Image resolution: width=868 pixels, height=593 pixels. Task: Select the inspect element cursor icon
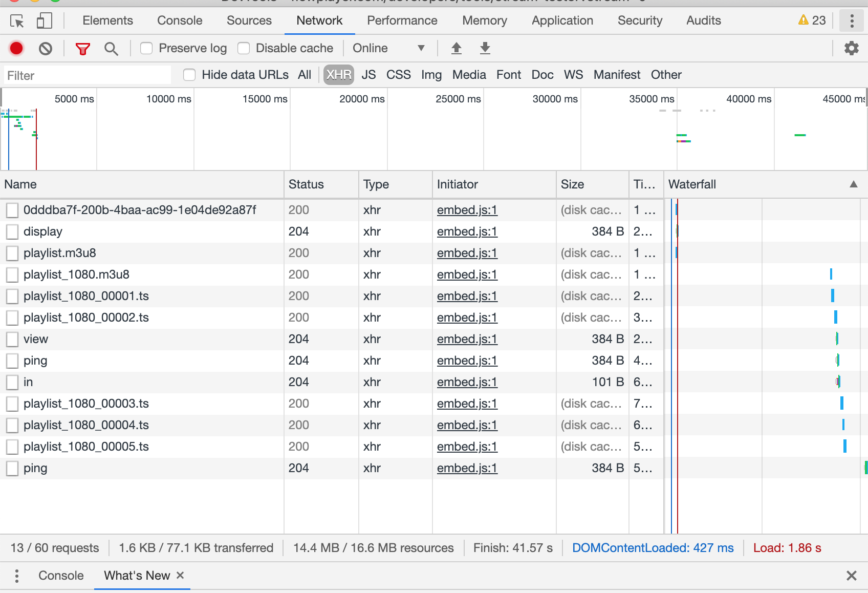tap(17, 21)
